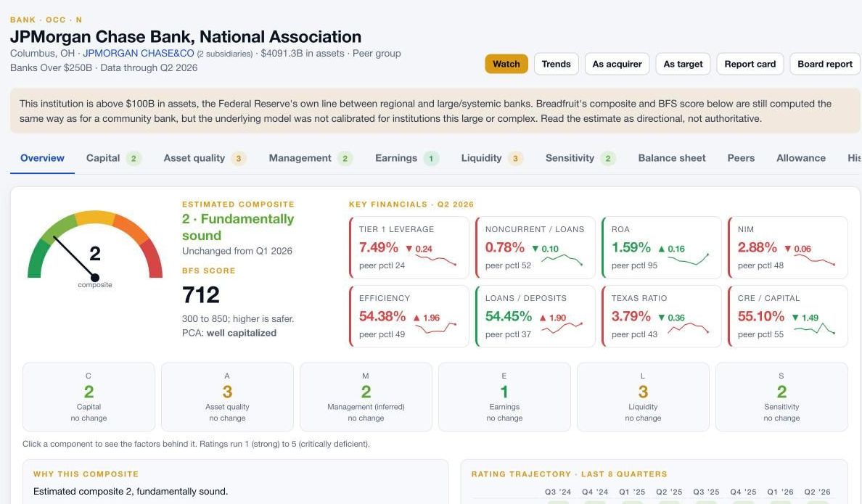Image resolution: width=862 pixels, height=504 pixels.
Task: Click the ROA trend sparkline
Action: click(688, 260)
